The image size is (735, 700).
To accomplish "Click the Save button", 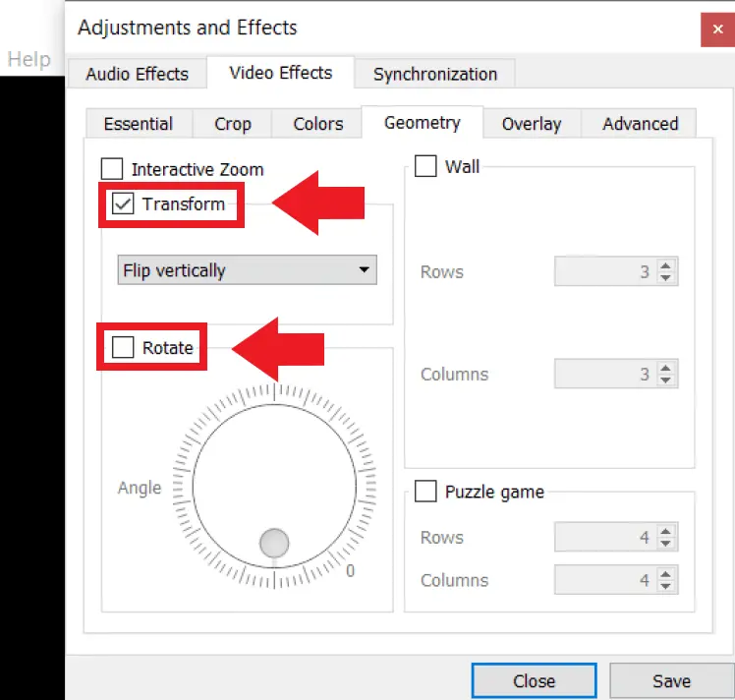I will pyautogui.click(x=672, y=680).
